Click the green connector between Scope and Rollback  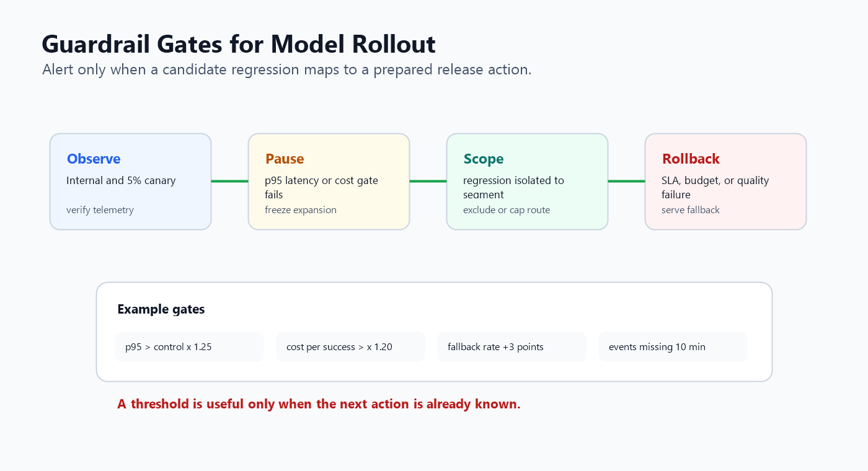626,181
